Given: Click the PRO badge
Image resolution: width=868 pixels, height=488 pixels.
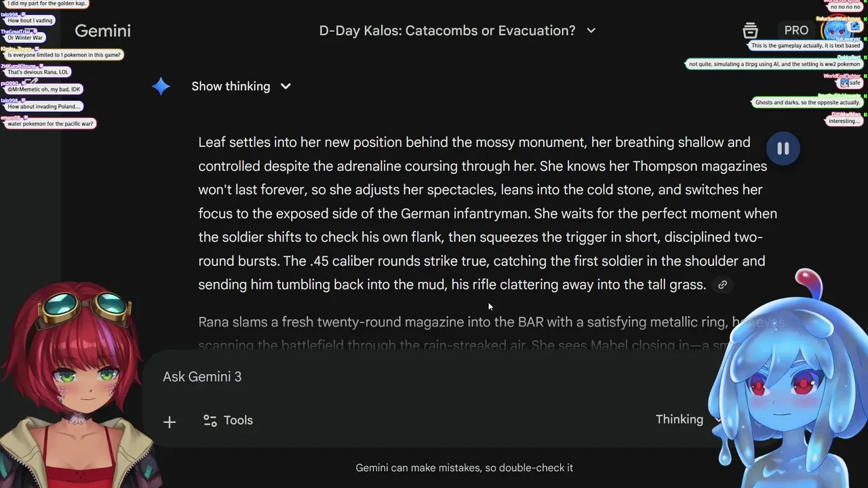Looking at the screenshot, I should [x=796, y=30].
